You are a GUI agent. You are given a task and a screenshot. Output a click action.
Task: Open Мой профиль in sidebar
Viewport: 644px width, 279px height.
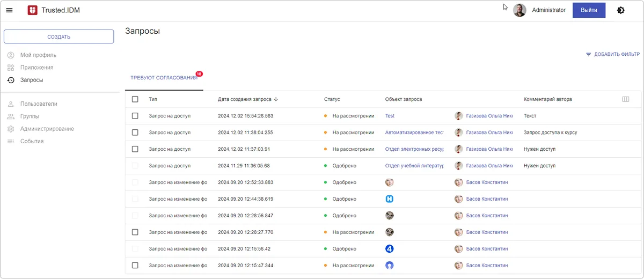pos(38,55)
